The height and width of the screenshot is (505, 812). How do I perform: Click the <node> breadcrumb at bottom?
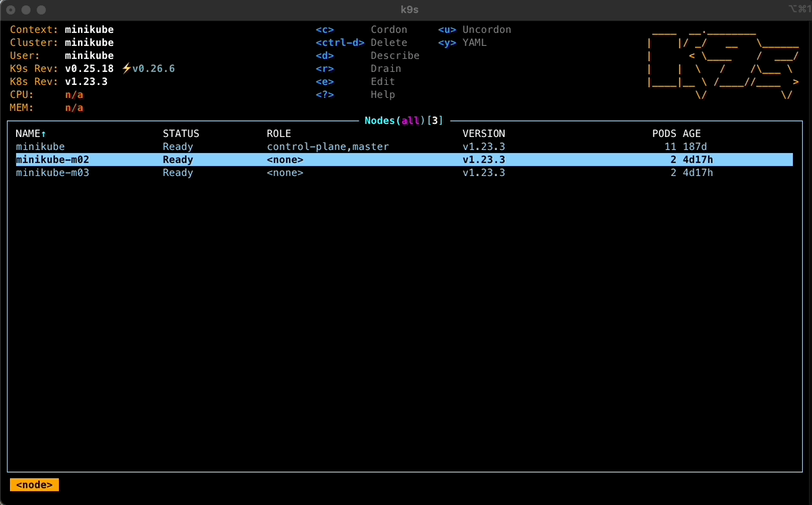[x=34, y=485]
